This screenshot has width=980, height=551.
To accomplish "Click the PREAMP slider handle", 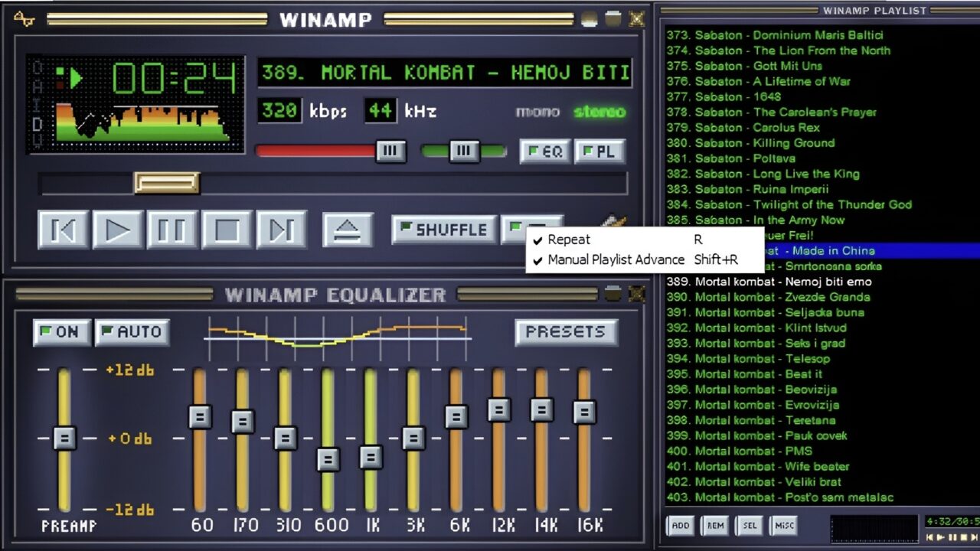I will point(64,438).
